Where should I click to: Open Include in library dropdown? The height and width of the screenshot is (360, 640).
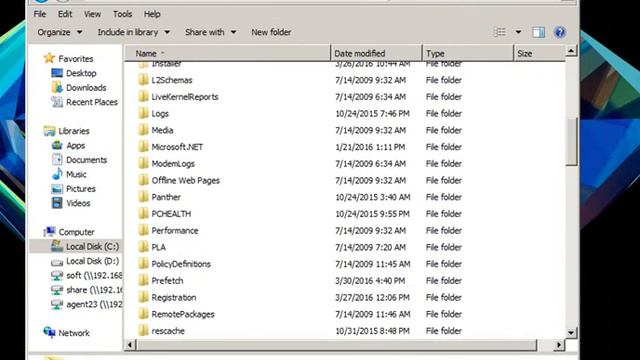coord(133,32)
